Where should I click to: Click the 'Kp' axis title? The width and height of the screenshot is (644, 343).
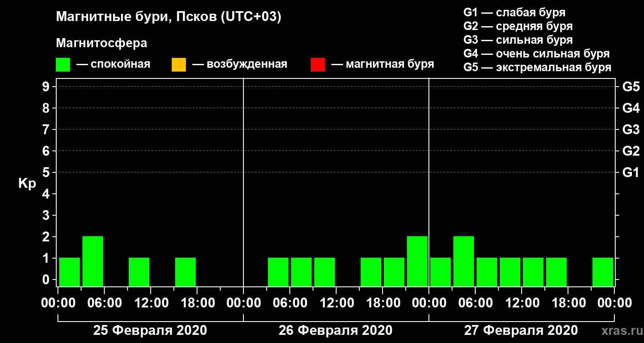point(27,184)
